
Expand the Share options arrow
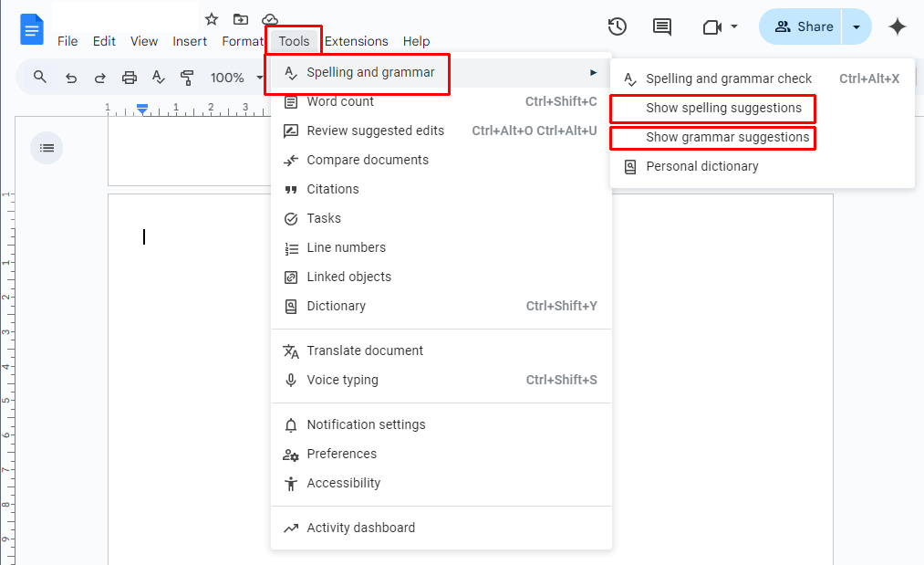click(x=857, y=26)
